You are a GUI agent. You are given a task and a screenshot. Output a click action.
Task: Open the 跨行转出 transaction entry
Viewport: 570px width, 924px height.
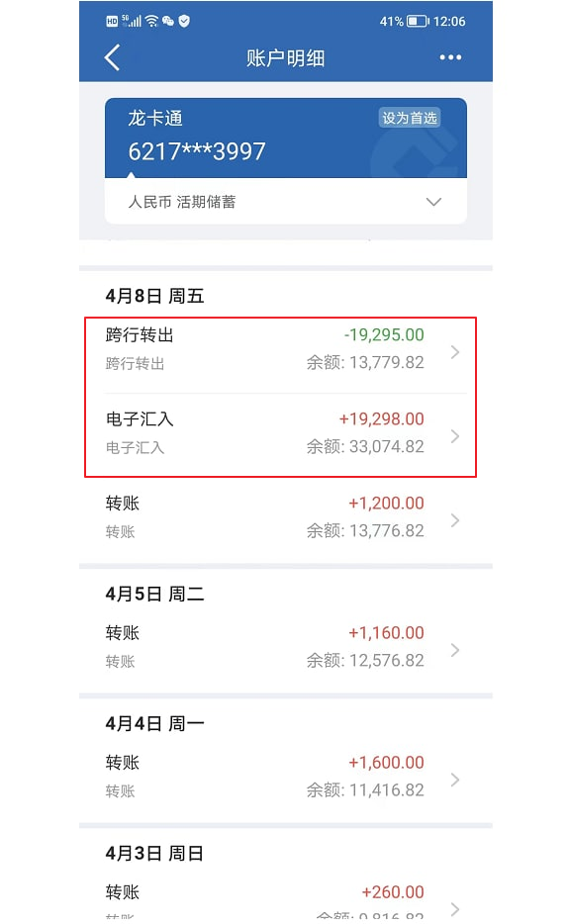pos(286,351)
